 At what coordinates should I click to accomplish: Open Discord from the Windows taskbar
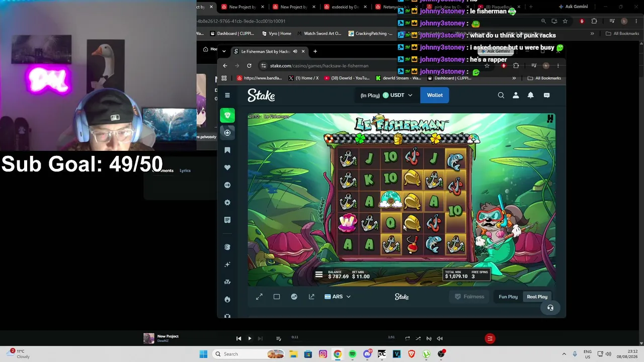tap(367, 354)
